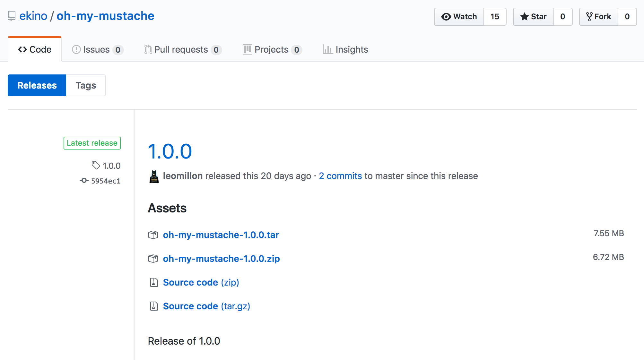
Task: Click the package icon next to oh-my-mustache-1.0.0.tar
Action: point(153,235)
